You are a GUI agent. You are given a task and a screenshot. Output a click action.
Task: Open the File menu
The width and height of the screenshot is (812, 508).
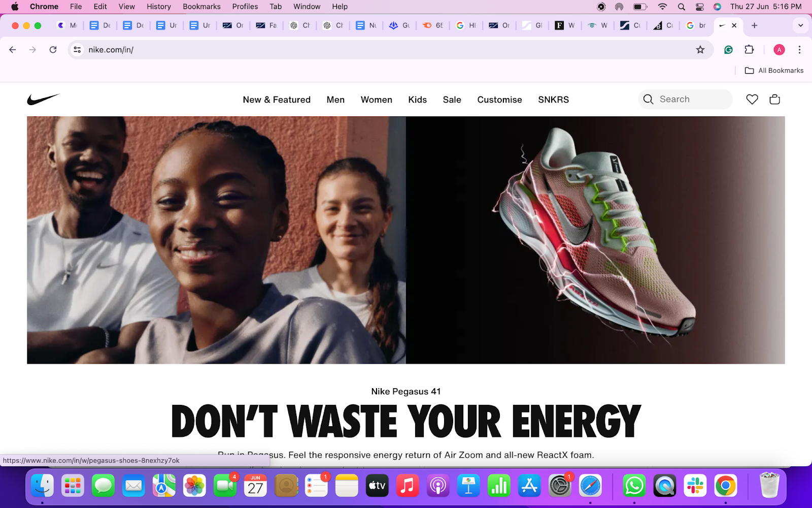coord(76,7)
